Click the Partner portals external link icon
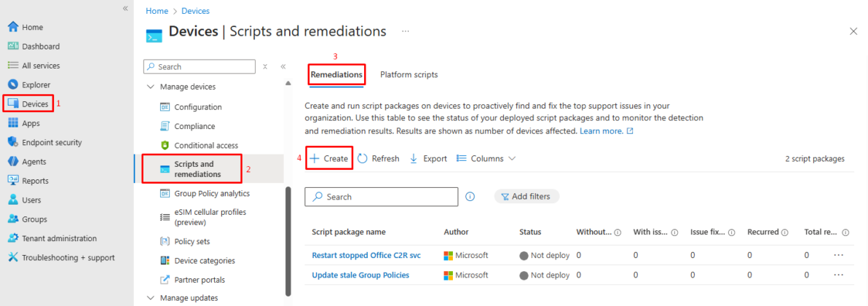Viewport: 868px width, 306px height. tap(165, 280)
